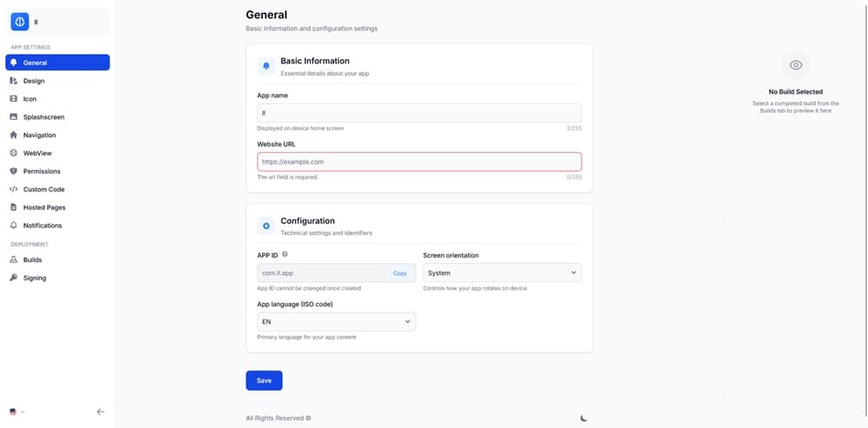Click the Website URL input field
The width and height of the screenshot is (868, 428).
pyautogui.click(x=419, y=161)
